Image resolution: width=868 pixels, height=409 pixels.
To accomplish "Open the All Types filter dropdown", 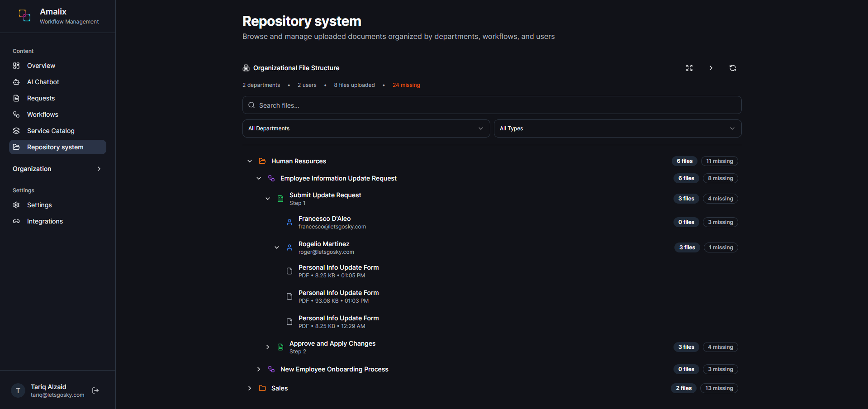I will point(617,128).
